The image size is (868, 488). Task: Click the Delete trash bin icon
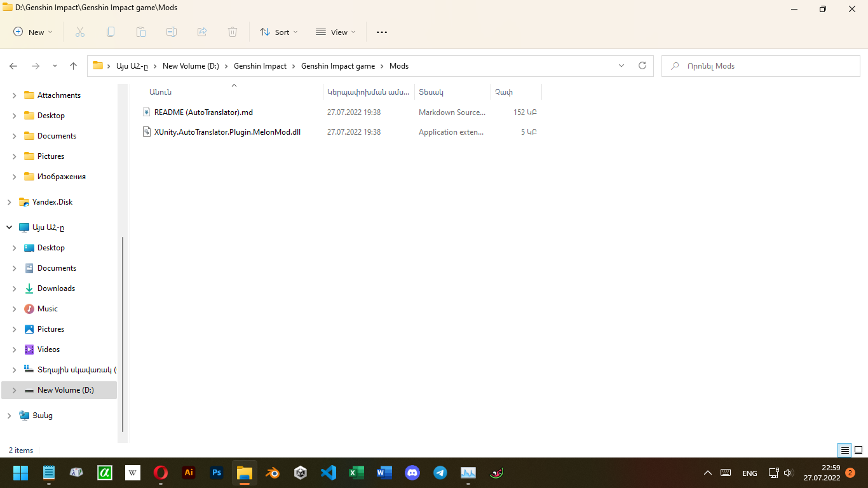(233, 32)
